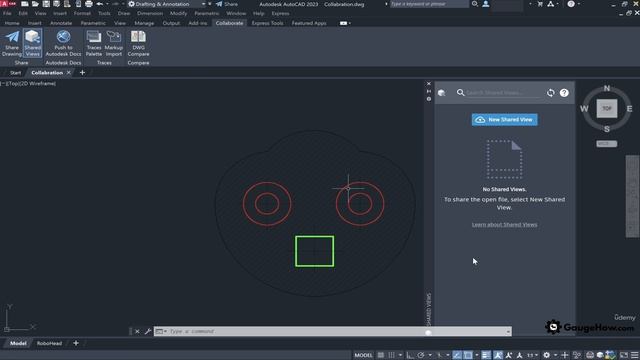Click the AutoCAD application menu logo
640x360 pixels.
7,4
